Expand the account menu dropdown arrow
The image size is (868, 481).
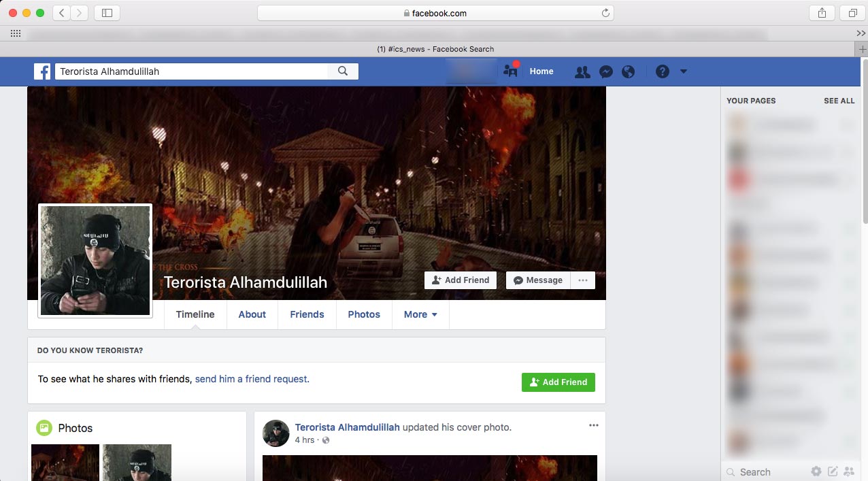point(684,71)
